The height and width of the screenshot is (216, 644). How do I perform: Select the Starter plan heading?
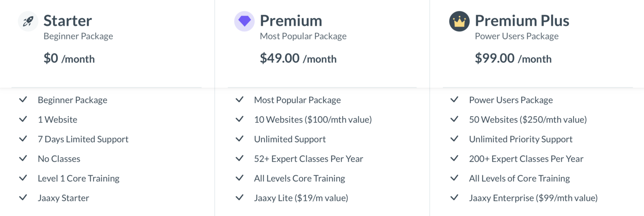(68, 21)
